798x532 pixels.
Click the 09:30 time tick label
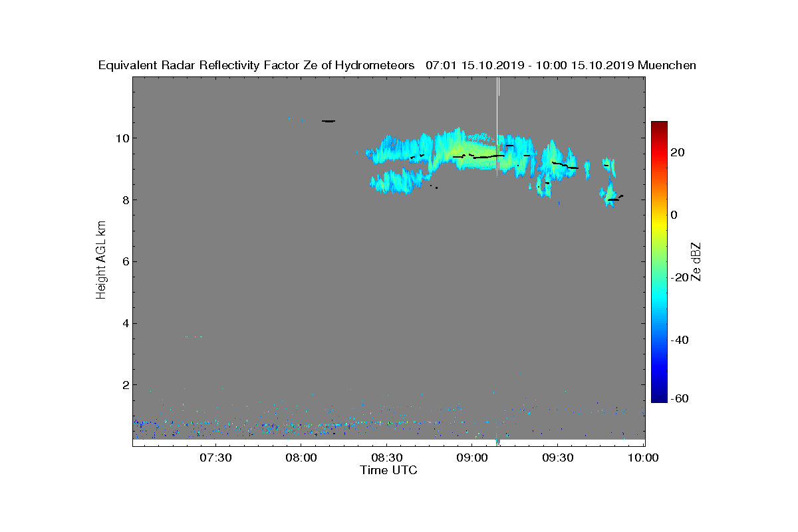pyautogui.click(x=558, y=458)
